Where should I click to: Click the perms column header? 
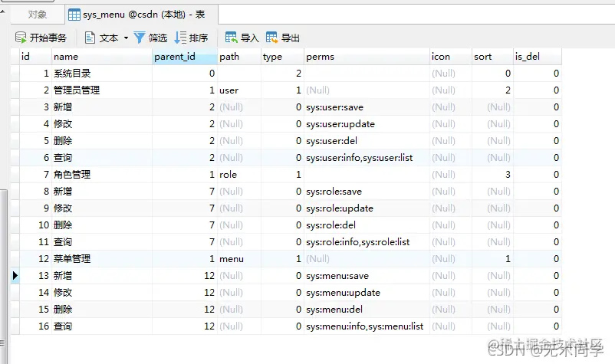click(x=367, y=57)
